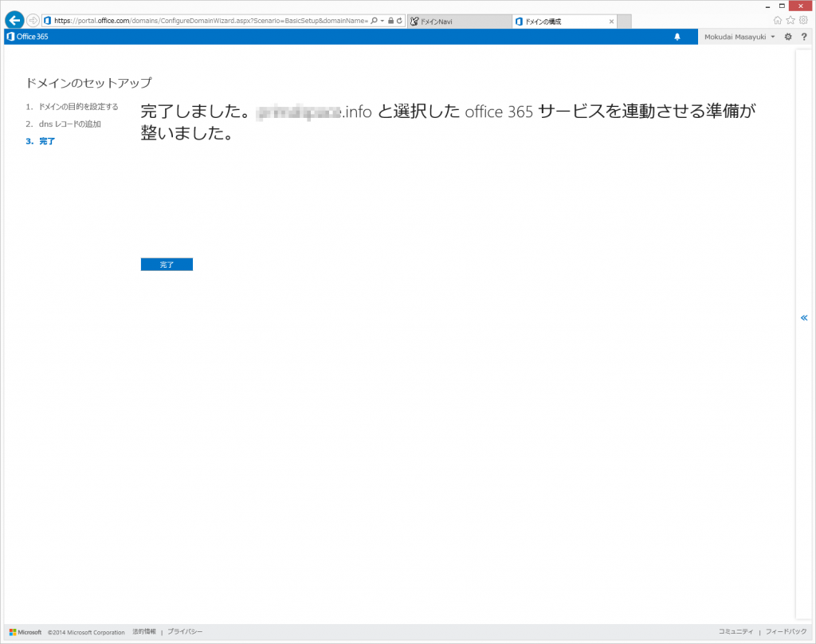Expand the Mokudai Masayuki user menu
Screen dimensions: 816x644
pyautogui.click(x=739, y=37)
